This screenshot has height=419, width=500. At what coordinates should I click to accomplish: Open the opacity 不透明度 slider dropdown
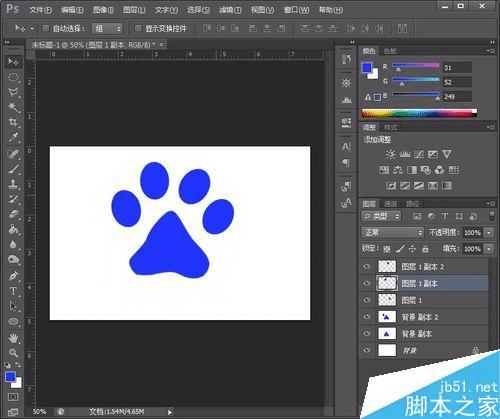(489, 232)
